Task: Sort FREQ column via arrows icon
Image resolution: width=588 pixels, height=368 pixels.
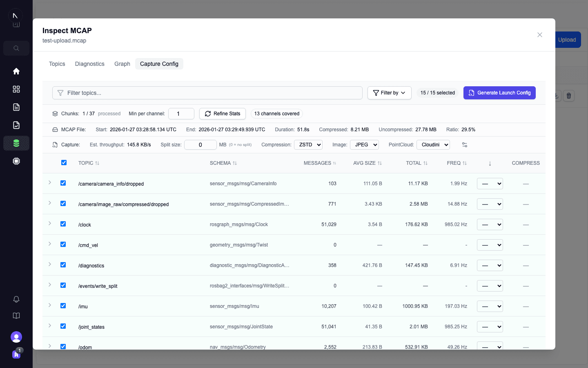Action: point(465,163)
